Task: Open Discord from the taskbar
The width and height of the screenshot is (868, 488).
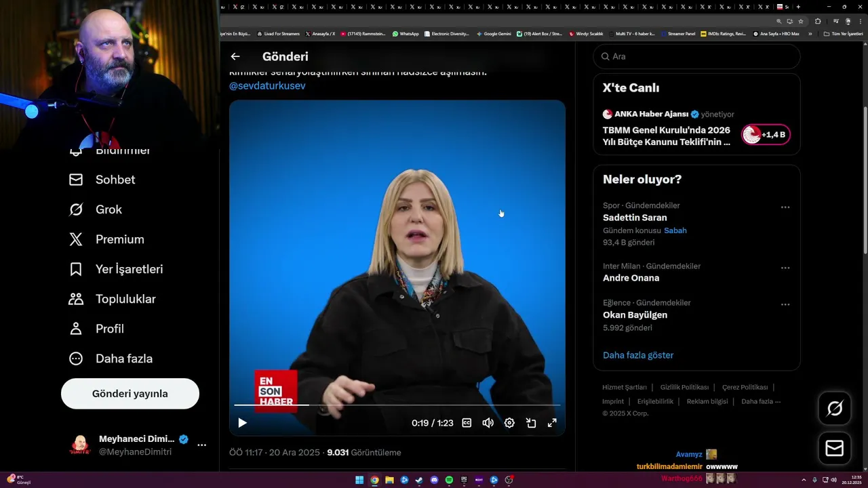Action: [434, 480]
